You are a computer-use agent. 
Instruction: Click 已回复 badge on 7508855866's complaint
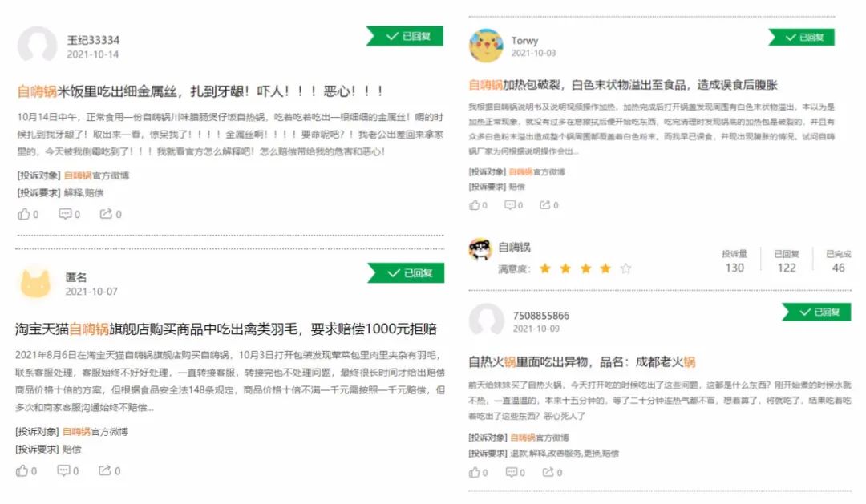(x=816, y=312)
